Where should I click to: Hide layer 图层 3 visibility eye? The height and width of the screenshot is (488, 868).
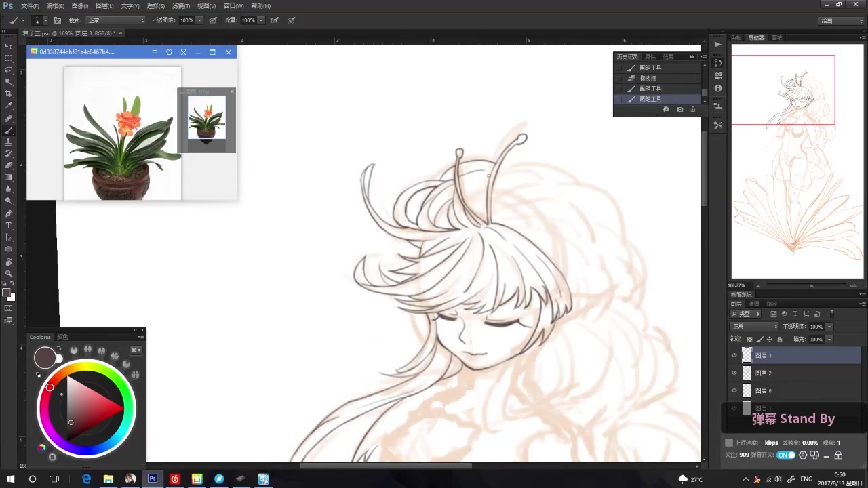[x=734, y=355]
